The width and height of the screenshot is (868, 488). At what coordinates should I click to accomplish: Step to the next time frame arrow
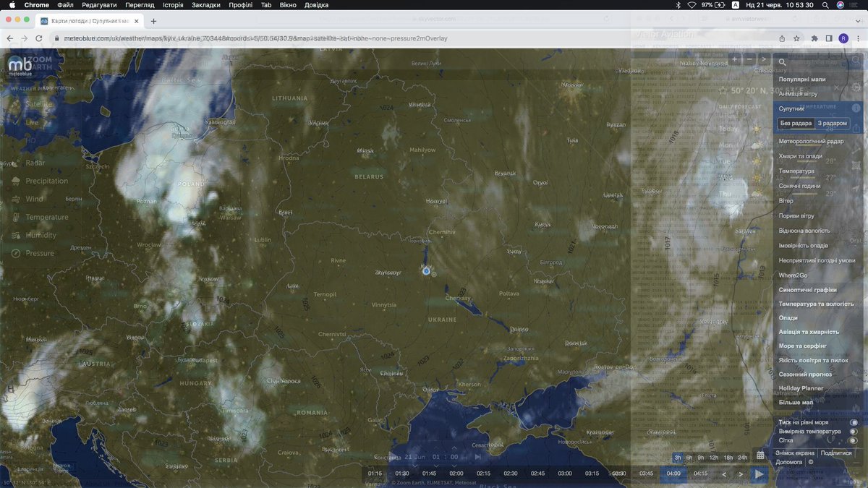coord(740,474)
